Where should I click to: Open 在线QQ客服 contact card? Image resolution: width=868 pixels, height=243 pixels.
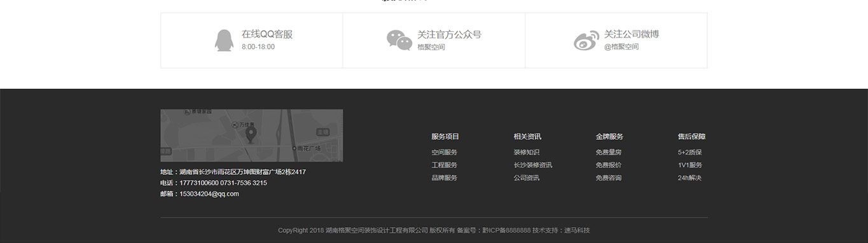(x=252, y=40)
